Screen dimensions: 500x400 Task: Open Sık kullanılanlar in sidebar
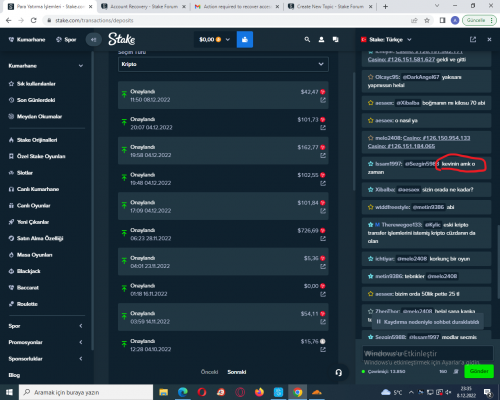[x=32, y=84]
